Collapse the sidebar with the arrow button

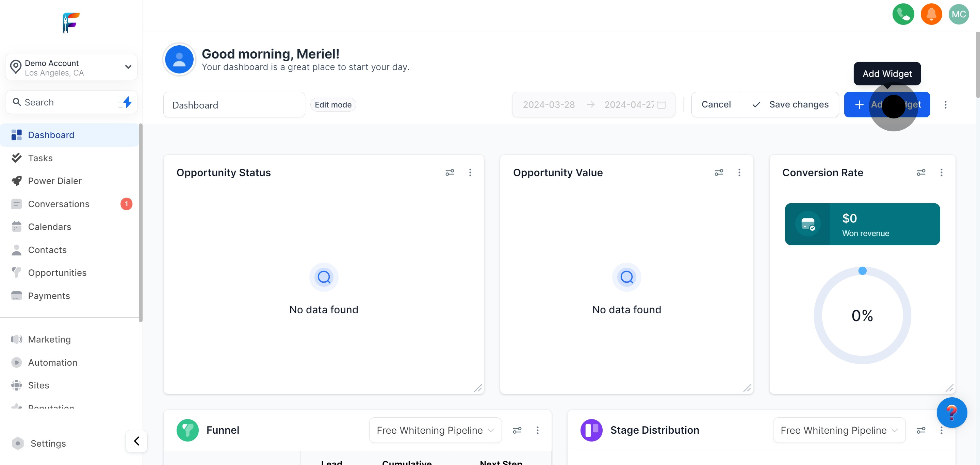tap(136, 441)
